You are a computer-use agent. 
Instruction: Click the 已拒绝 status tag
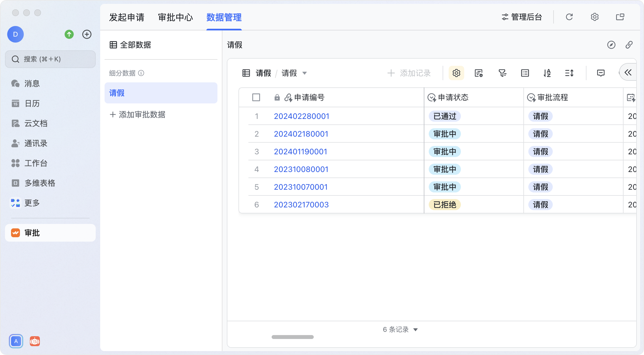[445, 205]
